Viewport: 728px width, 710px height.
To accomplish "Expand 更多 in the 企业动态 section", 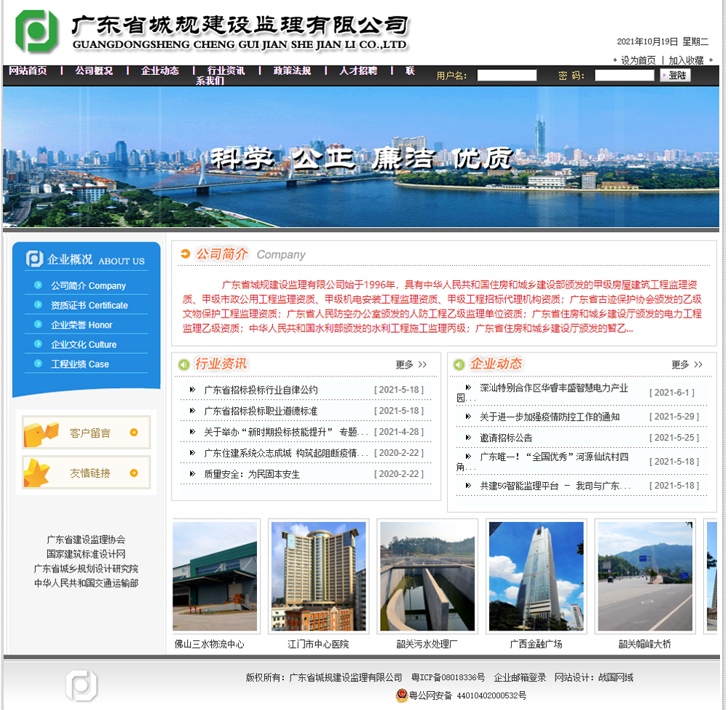I will click(687, 364).
